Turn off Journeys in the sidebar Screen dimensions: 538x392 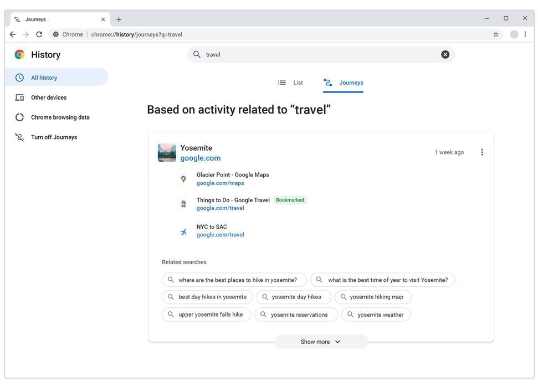point(54,137)
